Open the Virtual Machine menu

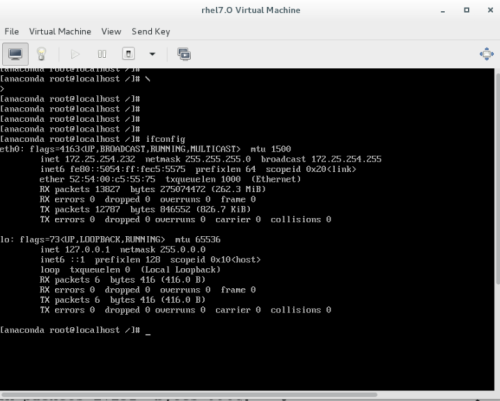point(60,32)
